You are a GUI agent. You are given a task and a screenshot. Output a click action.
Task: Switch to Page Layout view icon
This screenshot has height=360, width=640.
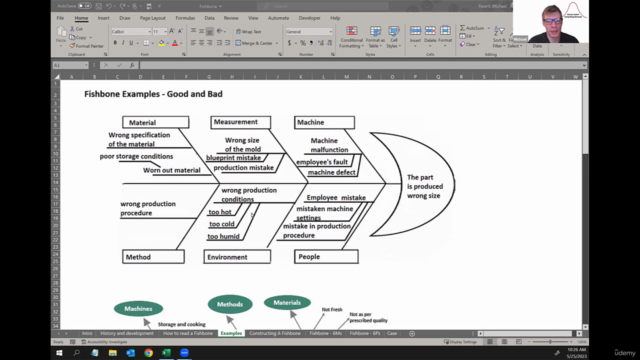[x=504, y=342]
